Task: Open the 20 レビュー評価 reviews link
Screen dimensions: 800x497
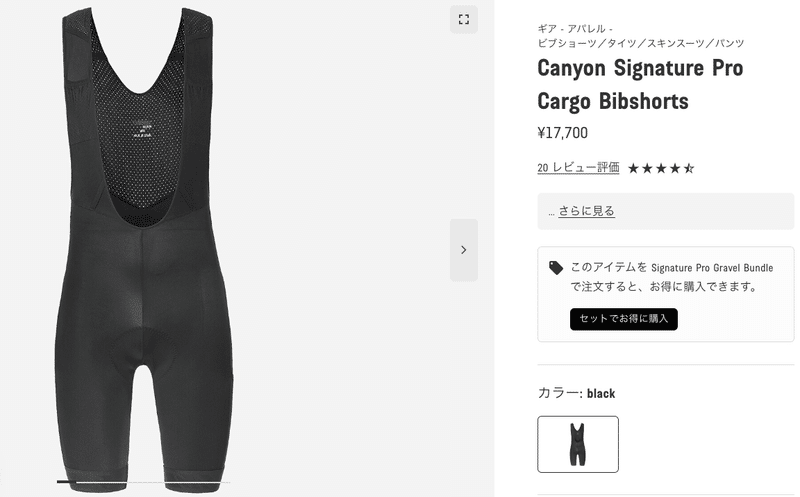Action: click(578, 167)
